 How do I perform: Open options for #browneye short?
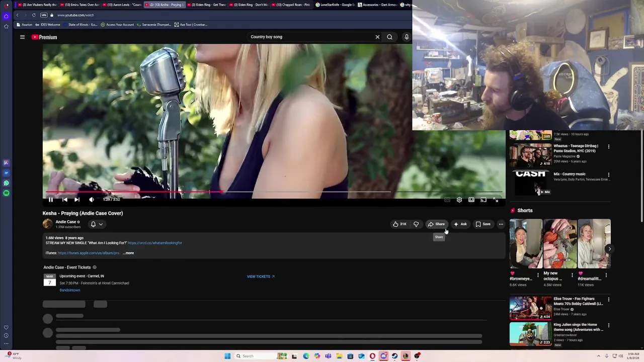pyautogui.click(x=538, y=275)
